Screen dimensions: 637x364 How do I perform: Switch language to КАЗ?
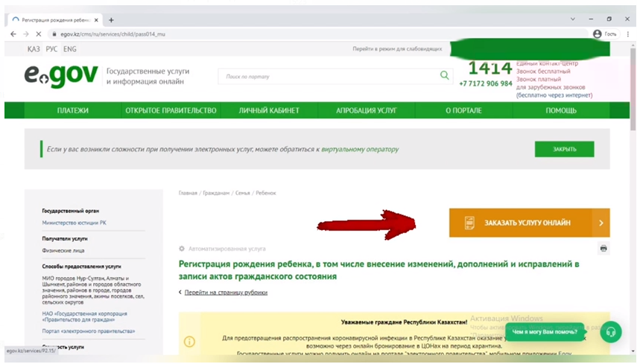tap(34, 49)
